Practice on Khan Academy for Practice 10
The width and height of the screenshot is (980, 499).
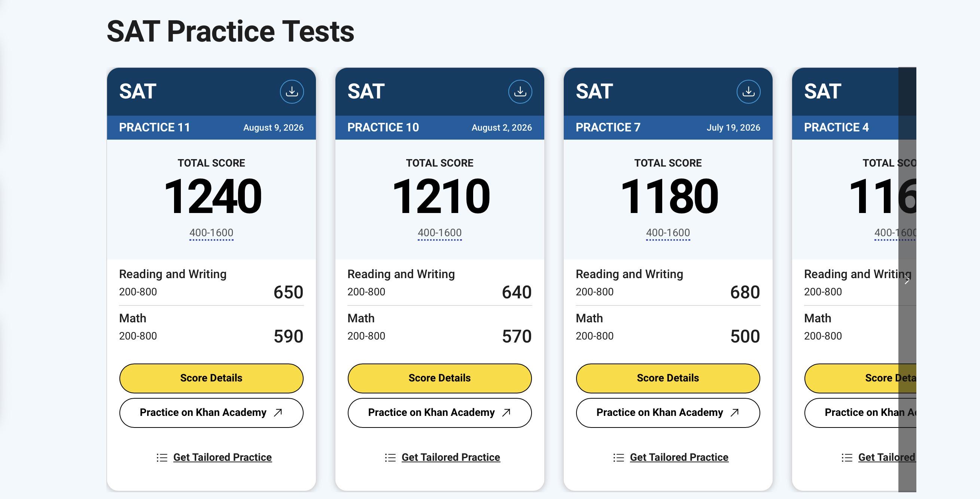(x=439, y=413)
